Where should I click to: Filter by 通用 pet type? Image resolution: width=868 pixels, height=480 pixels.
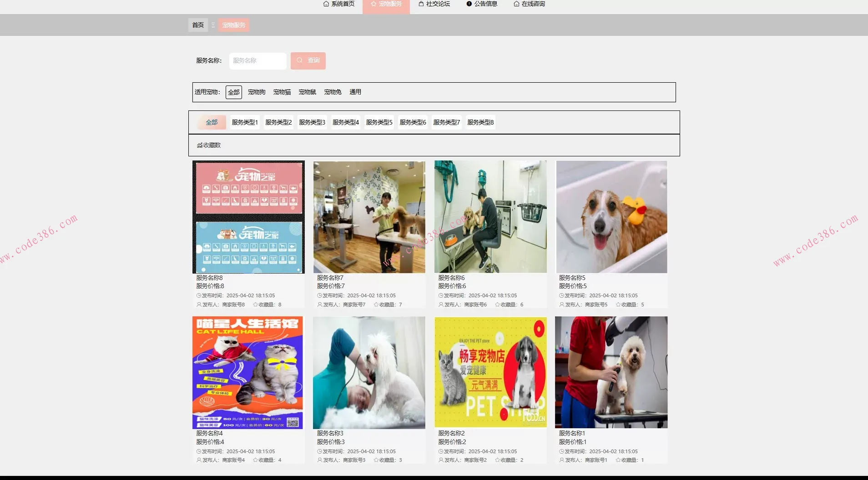[355, 92]
